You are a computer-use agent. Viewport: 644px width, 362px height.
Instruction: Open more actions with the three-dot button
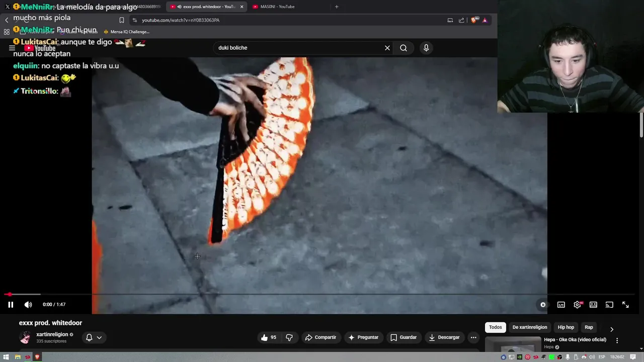(x=473, y=337)
